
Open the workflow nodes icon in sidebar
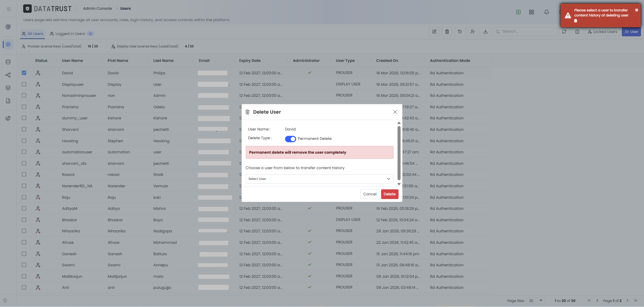pos(8,75)
